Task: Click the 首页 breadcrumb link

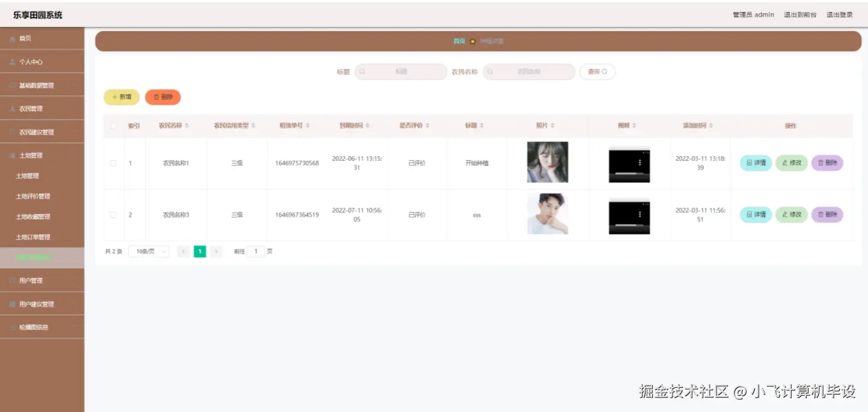Action: coord(459,41)
